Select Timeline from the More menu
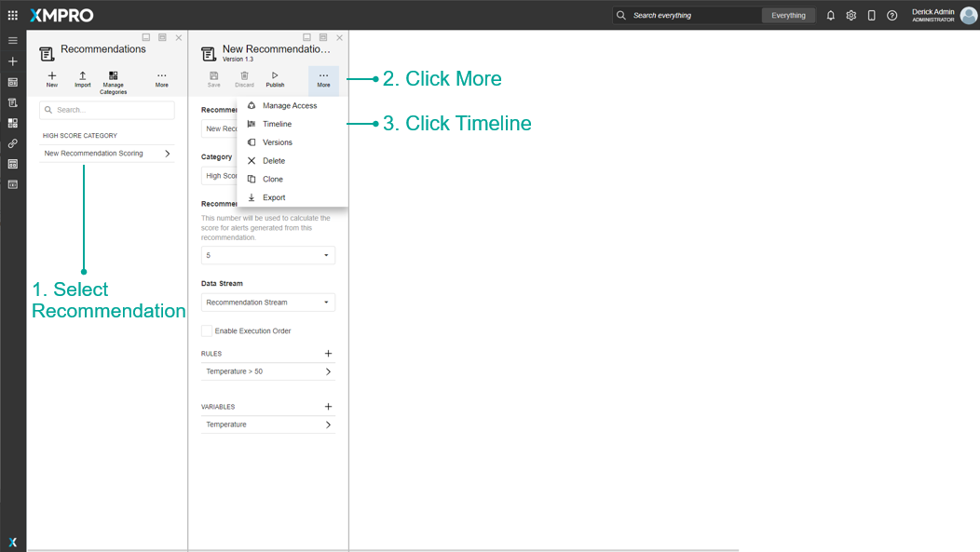980x552 pixels. (278, 124)
